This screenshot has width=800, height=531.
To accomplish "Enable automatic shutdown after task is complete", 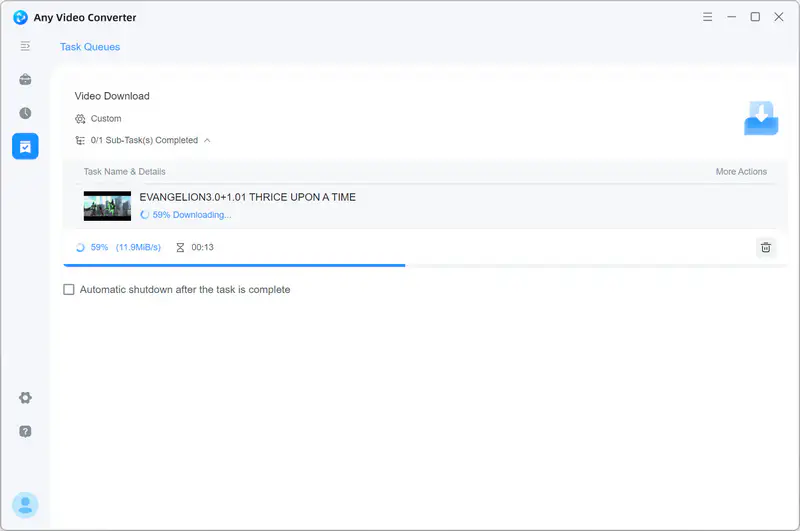I will pos(69,290).
